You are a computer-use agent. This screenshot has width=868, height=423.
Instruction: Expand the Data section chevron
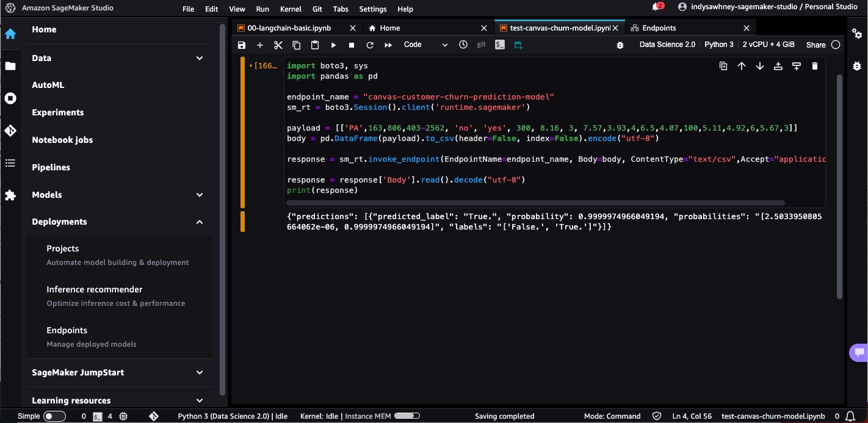200,58
